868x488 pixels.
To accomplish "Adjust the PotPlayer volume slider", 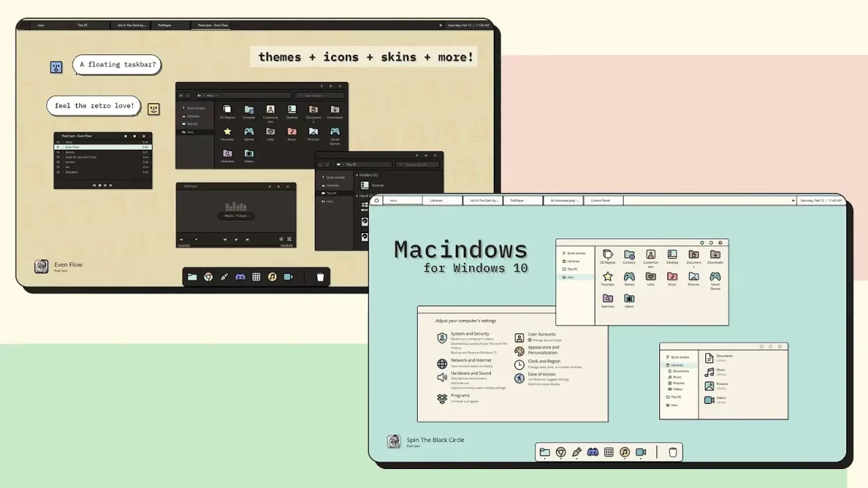I will click(x=192, y=239).
